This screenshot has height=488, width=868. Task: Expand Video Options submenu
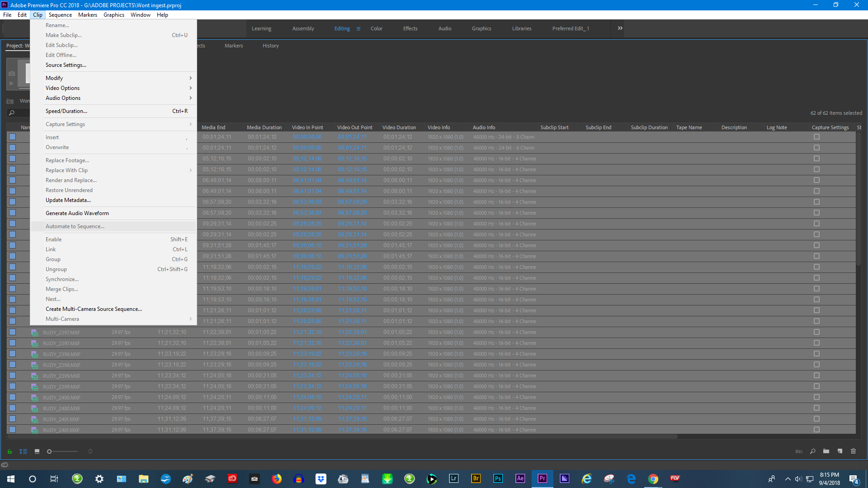click(113, 88)
